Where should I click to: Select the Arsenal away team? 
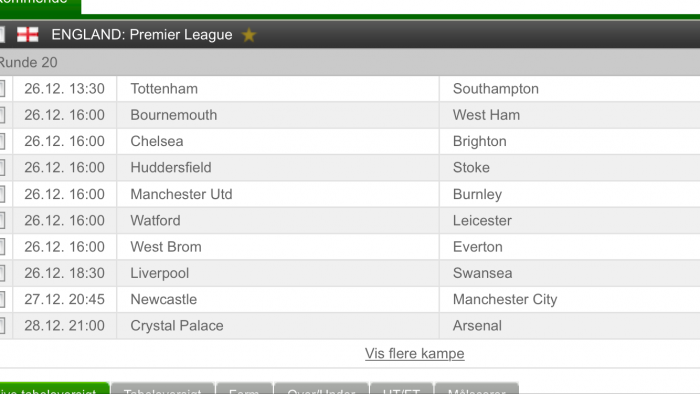coord(477,326)
